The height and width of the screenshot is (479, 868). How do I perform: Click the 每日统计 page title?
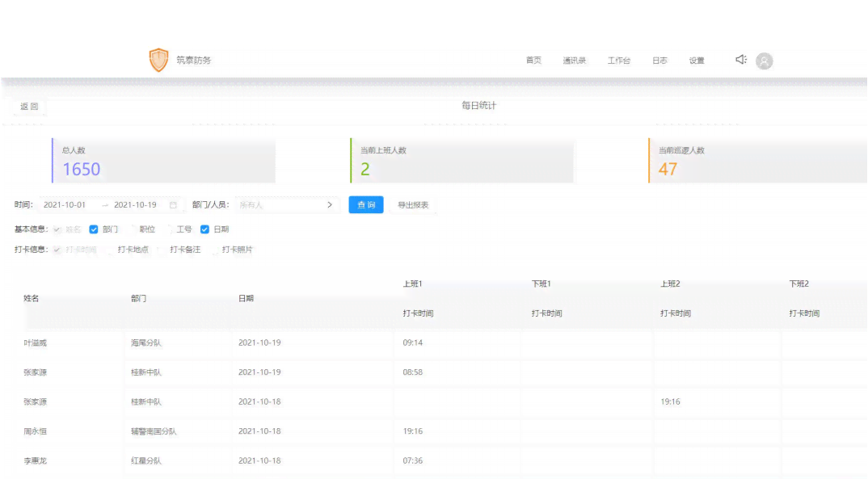[478, 105]
